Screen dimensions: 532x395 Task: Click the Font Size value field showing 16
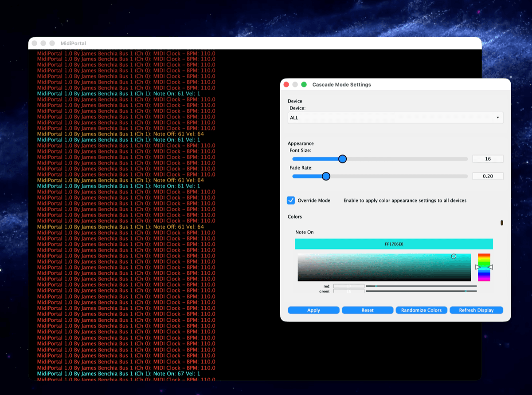[x=488, y=159]
